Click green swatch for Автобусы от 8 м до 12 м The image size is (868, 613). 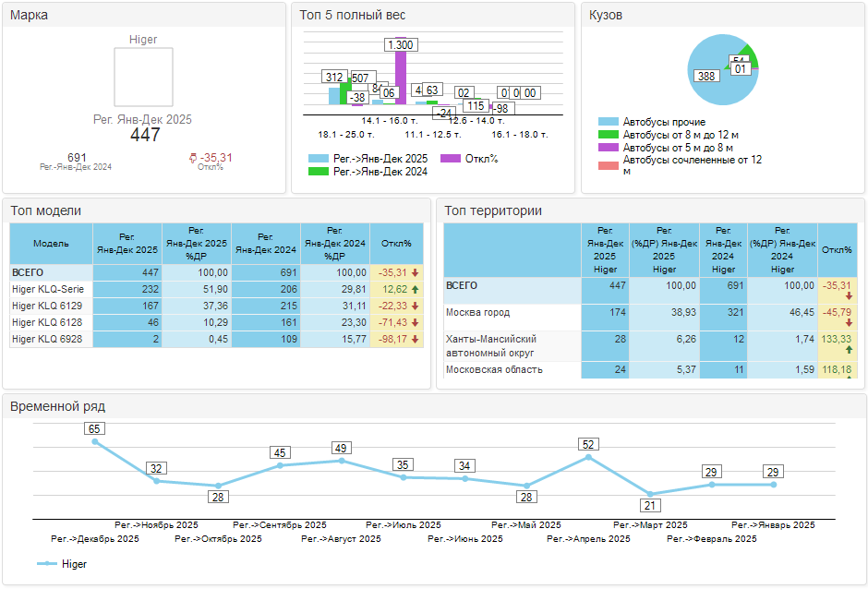(608, 135)
